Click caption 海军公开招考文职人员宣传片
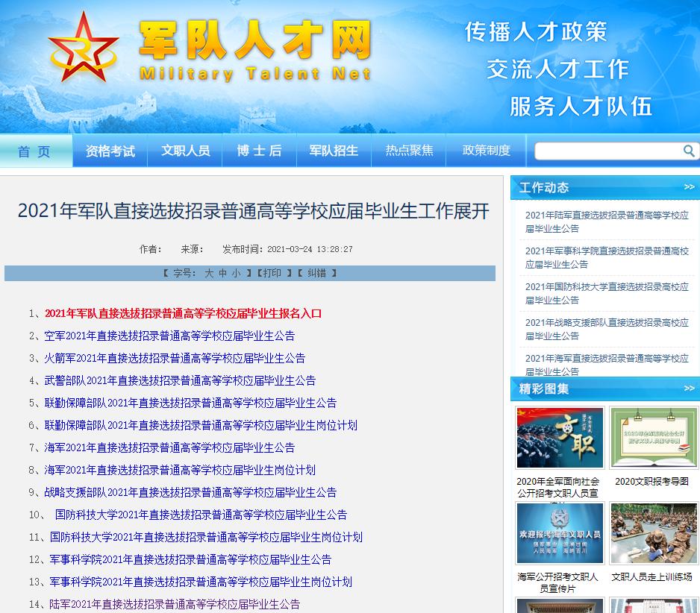This screenshot has width=700, height=613. click(557, 582)
